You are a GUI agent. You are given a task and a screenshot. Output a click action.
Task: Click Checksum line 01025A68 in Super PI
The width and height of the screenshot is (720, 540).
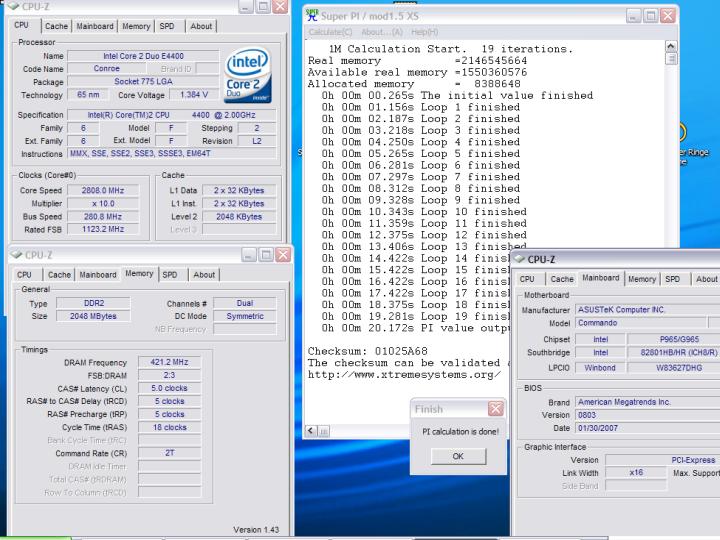pyautogui.click(x=367, y=351)
